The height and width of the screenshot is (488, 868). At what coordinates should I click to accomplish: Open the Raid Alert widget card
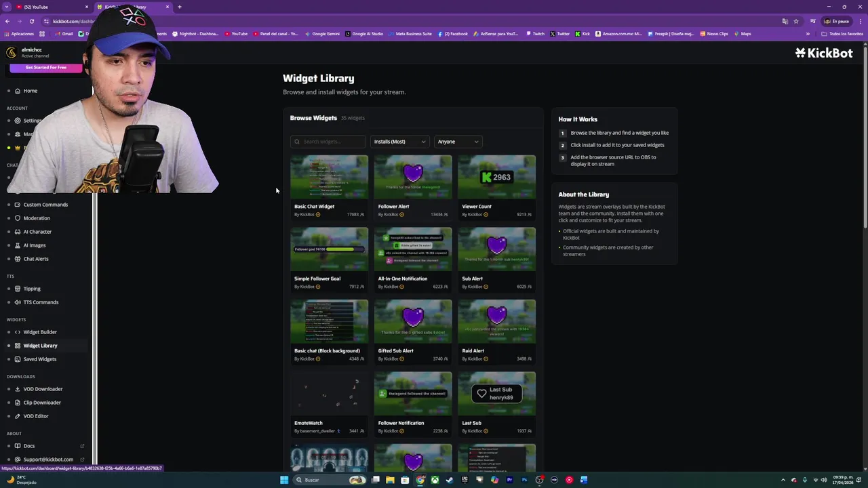point(496,331)
